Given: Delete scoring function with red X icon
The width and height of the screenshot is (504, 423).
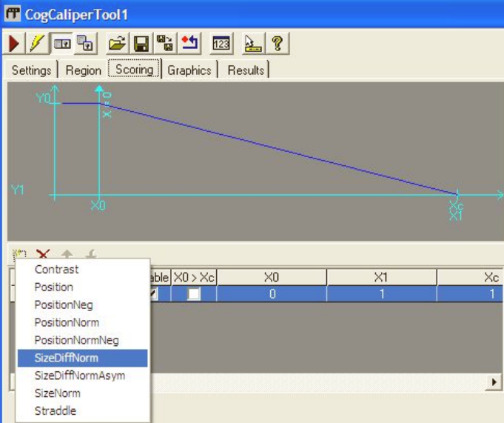Looking at the screenshot, I should coord(43,254).
